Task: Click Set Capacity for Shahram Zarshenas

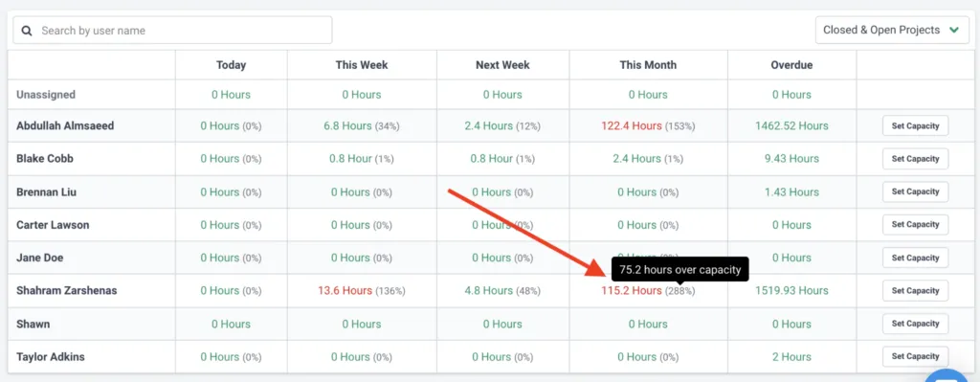Action: point(915,291)
